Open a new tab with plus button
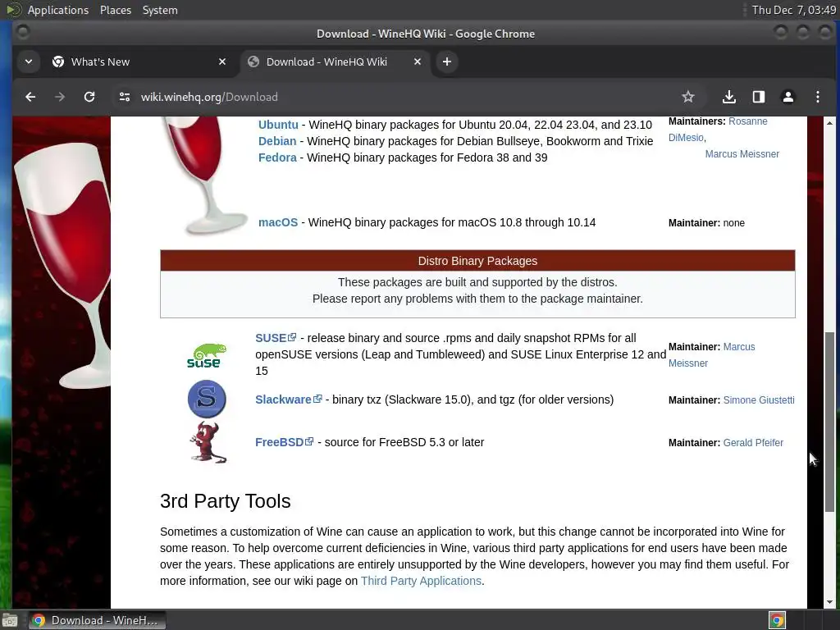The height and width of the screenshot is (630, 840). point(447,62)
